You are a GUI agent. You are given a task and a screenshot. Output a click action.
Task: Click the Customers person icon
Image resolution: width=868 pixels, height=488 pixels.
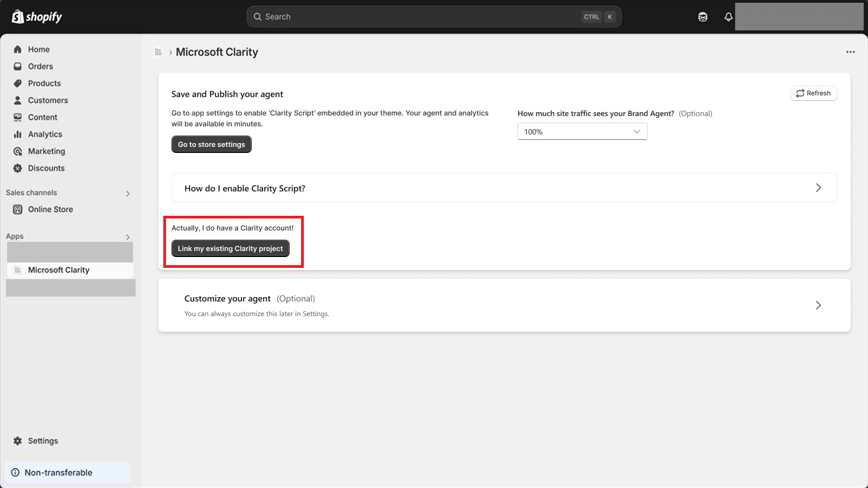pos(17,100)
